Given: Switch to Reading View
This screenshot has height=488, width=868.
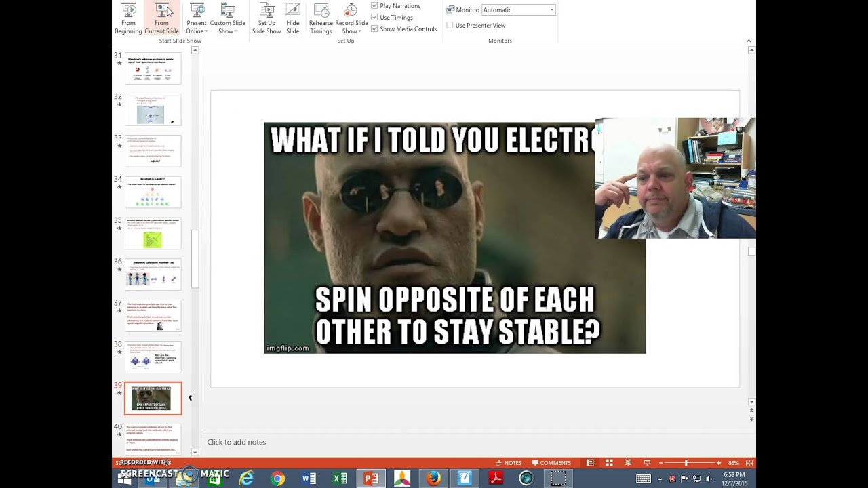Looking at the screenshot, I should point(628,463).
